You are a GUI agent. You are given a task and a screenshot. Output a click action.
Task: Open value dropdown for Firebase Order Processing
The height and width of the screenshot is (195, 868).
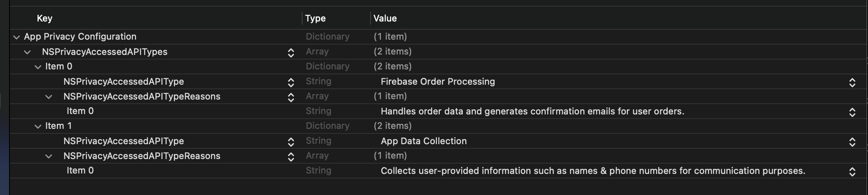click(x=852, y=82)
